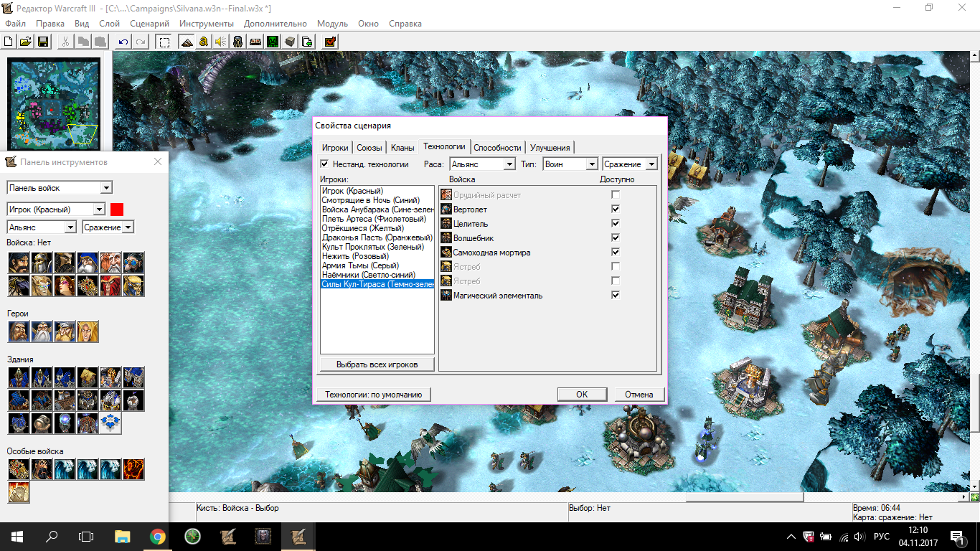This screenshot has width=980, height=551.
Task: Switch to the Кланы tab
Action: pos(402,148)
